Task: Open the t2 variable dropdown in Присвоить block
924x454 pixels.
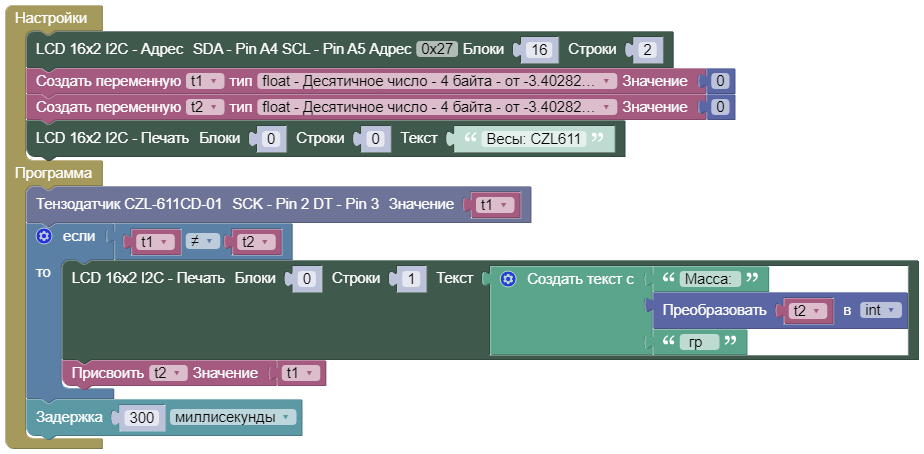Action: [x=168, y=373]
